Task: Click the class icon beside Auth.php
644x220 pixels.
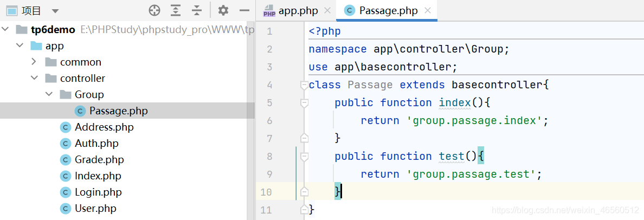Action: tap(65, 143)
